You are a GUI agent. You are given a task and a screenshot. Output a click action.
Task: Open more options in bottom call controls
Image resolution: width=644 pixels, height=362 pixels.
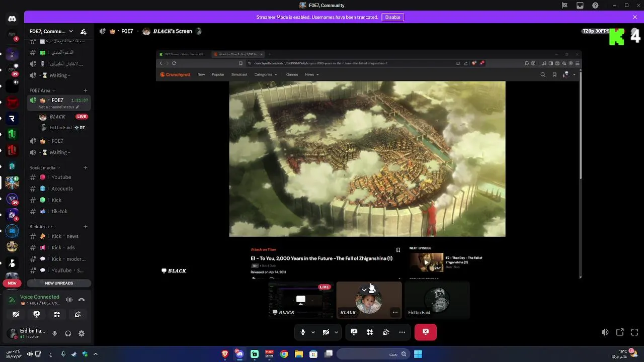point(402,332)
